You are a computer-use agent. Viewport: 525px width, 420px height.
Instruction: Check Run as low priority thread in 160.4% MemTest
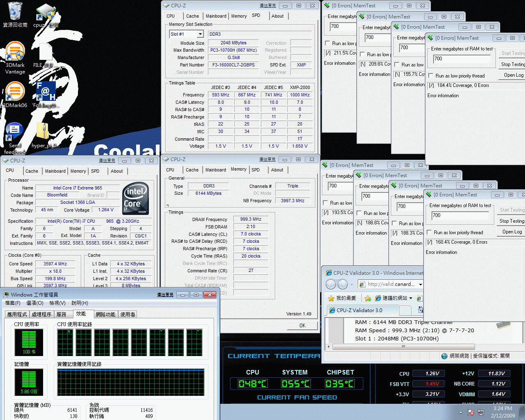pos(429,233)
